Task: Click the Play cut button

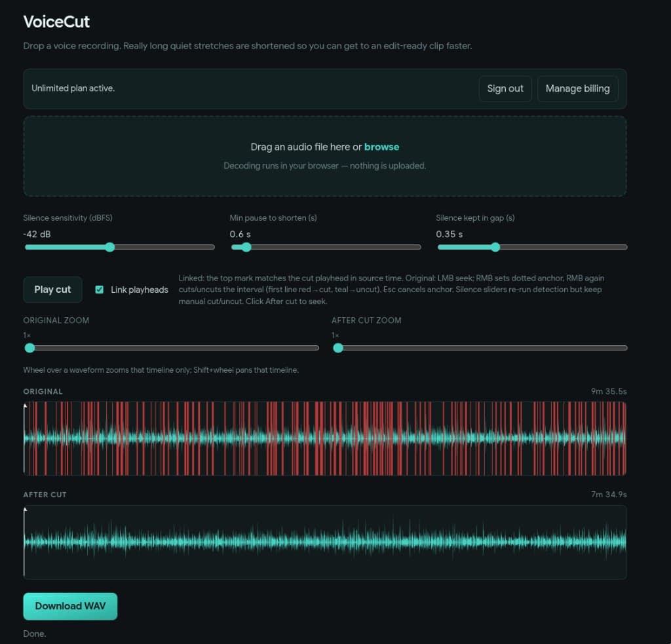Action: 52,289
